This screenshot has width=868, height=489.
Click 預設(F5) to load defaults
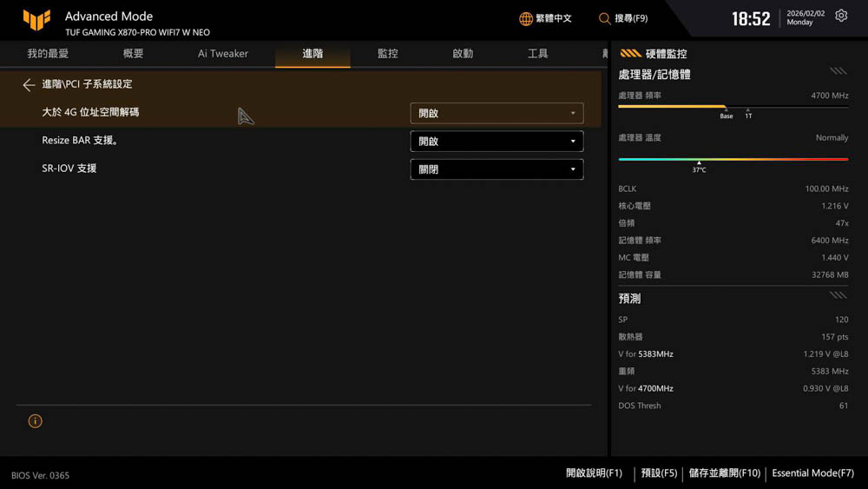tap(659, 473)
